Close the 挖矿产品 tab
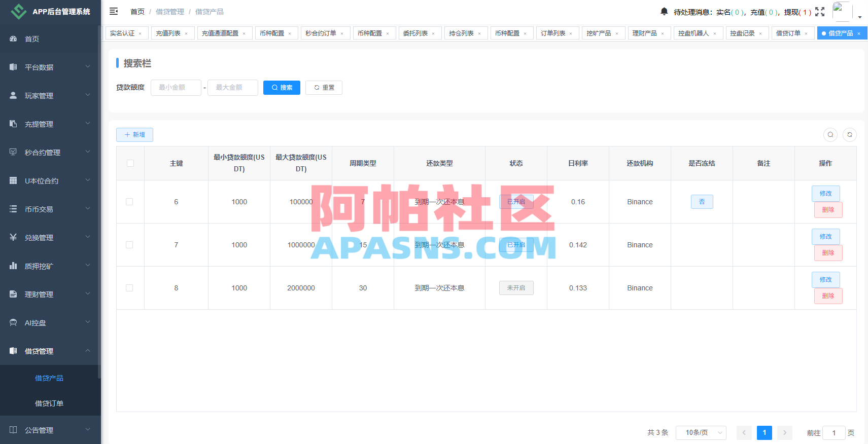 click(617, 34)
